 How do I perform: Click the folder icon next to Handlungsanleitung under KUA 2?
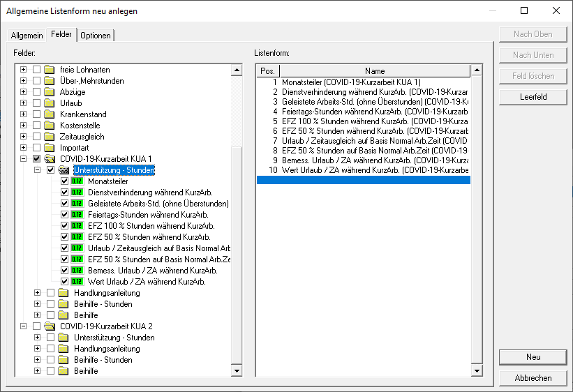(64, 349)
